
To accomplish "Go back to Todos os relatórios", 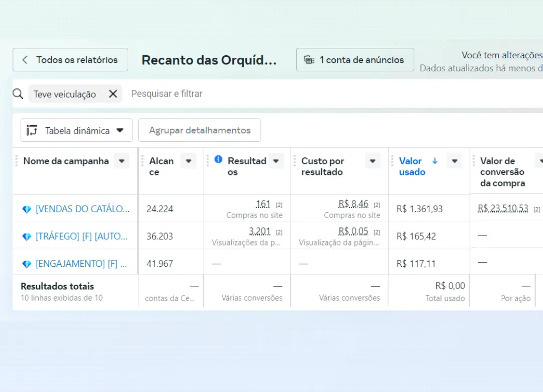I will tap(70, 60).
